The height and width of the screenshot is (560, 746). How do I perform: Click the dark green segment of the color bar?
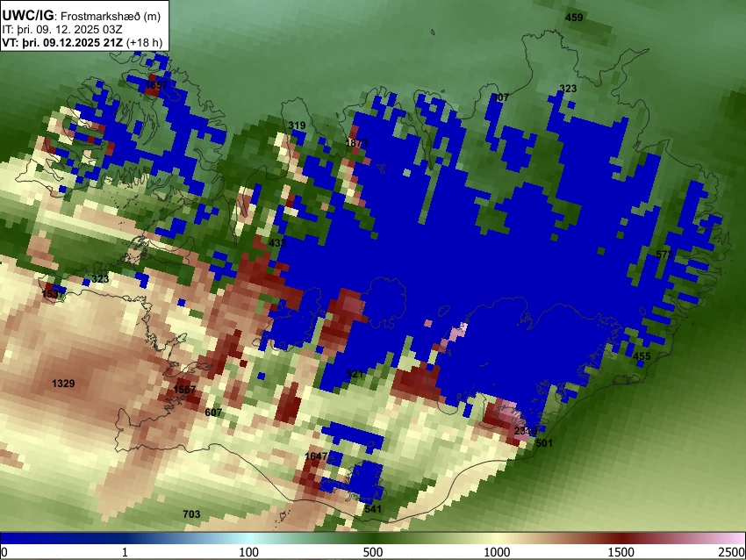click(373, 538)
